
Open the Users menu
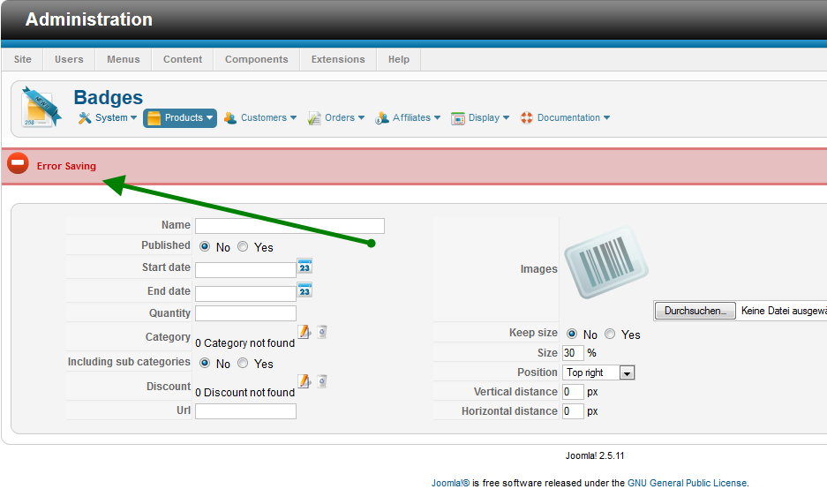[69, 59]
